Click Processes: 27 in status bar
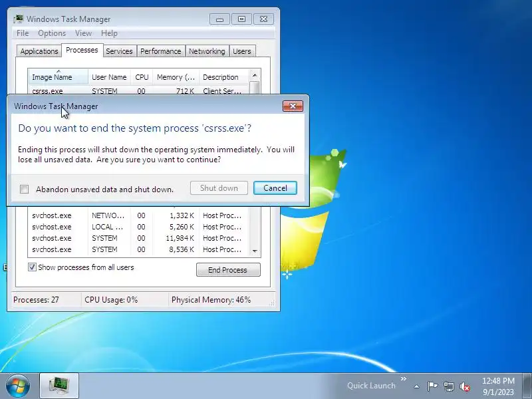Image resolution: width=532 pixels, height=399 pixels. click(36, 300)
